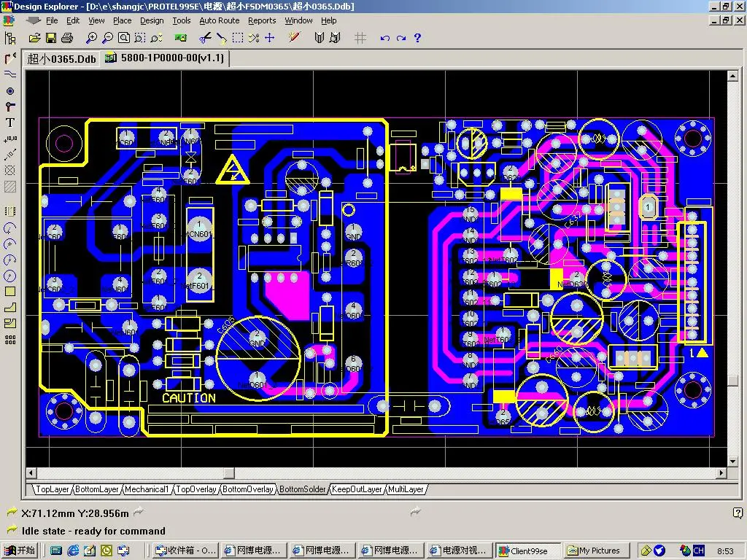This screenshot has height=560, width=747.
Task: Undo the last action
Action: click(385, 38)
